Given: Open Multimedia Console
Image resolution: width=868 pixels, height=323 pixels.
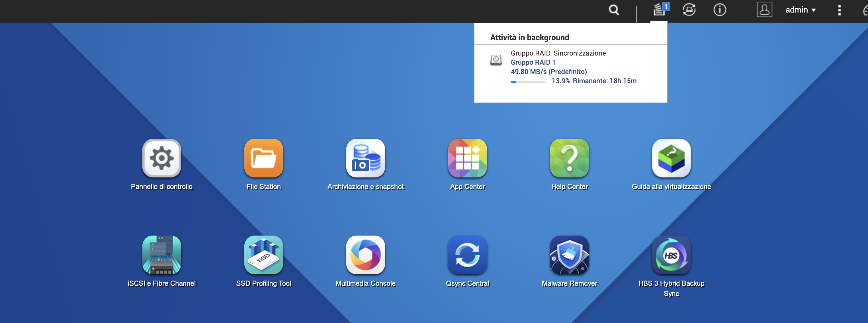Looking at the screenshot, I should coord(365,255).
